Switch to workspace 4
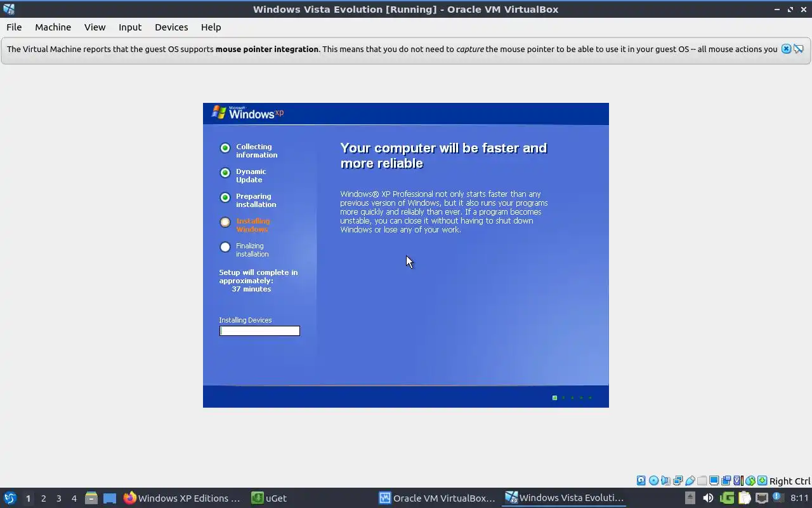This screenshot has width=812, height=508. click(74, 498)
